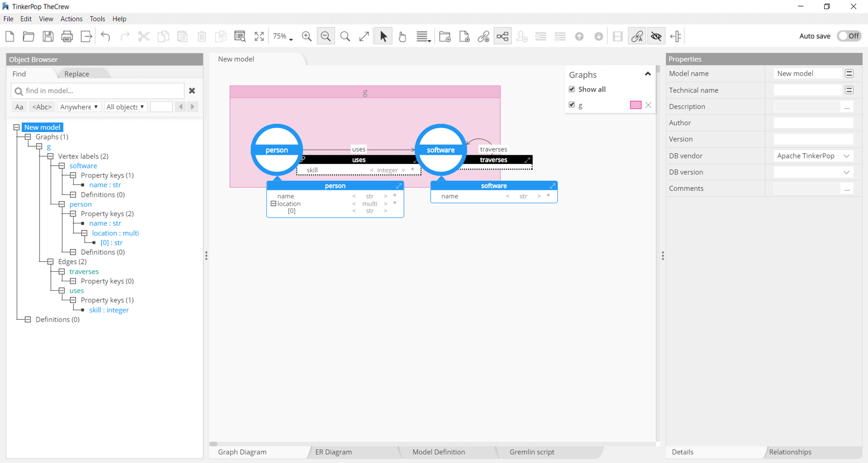Click the Author input field
Screen dimensions: 868x463
813,123
